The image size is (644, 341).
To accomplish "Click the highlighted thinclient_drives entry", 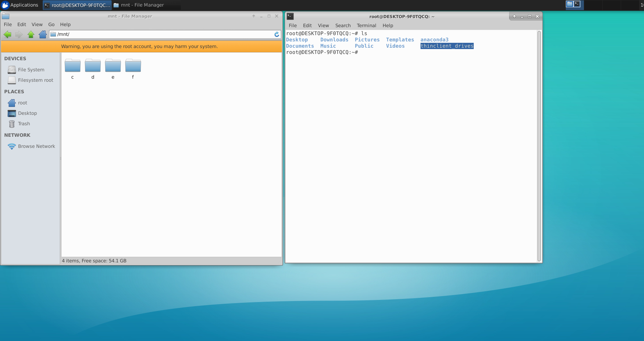I will pyautogui.click(x=447, y=46).
